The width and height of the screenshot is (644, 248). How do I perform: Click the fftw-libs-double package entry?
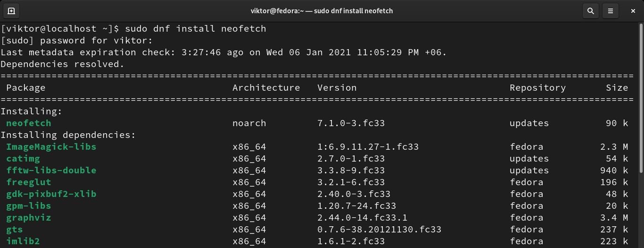click(51, 171)
